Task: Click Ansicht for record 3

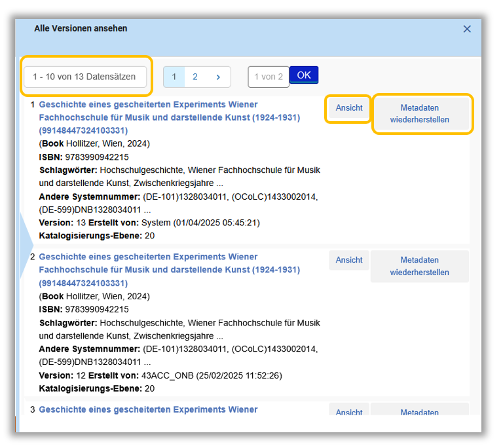Action: (349, 410)
